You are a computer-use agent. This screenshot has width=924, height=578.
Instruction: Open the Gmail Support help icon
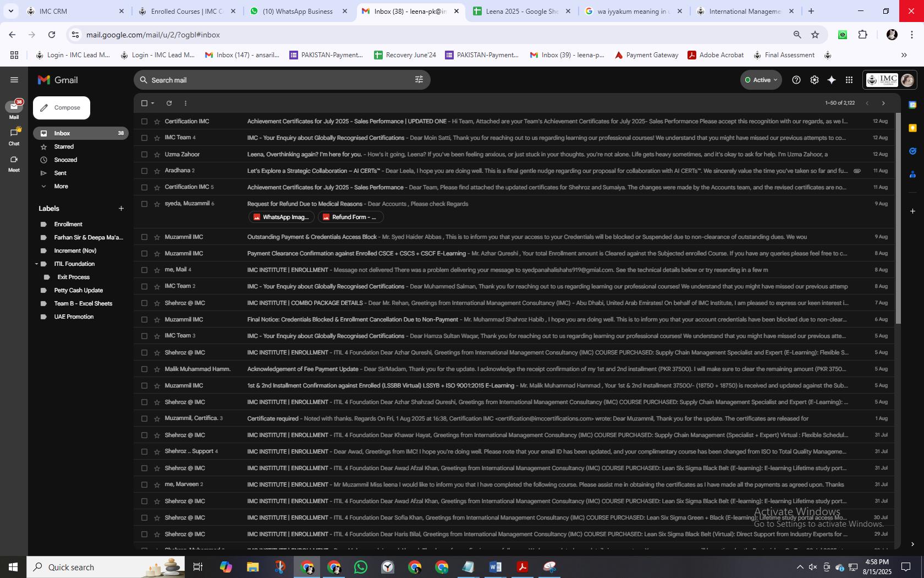[x=796, y=80]
